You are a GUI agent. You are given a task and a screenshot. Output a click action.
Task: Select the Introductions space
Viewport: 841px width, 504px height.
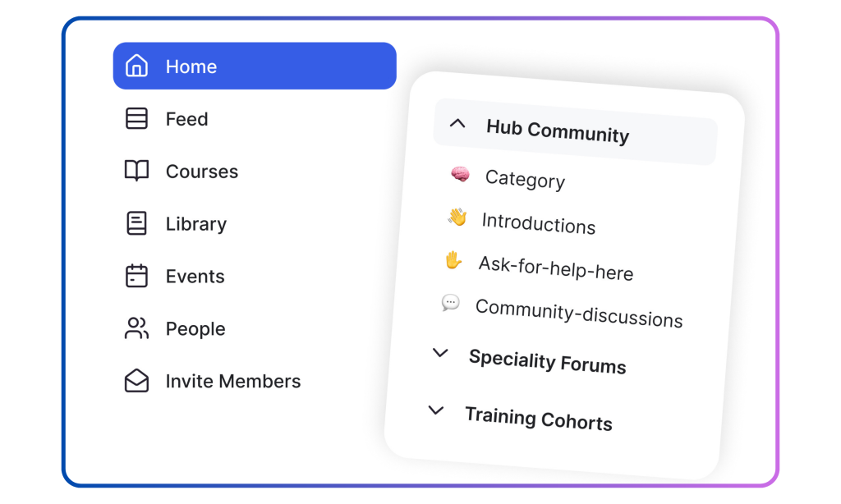[539, 223]
